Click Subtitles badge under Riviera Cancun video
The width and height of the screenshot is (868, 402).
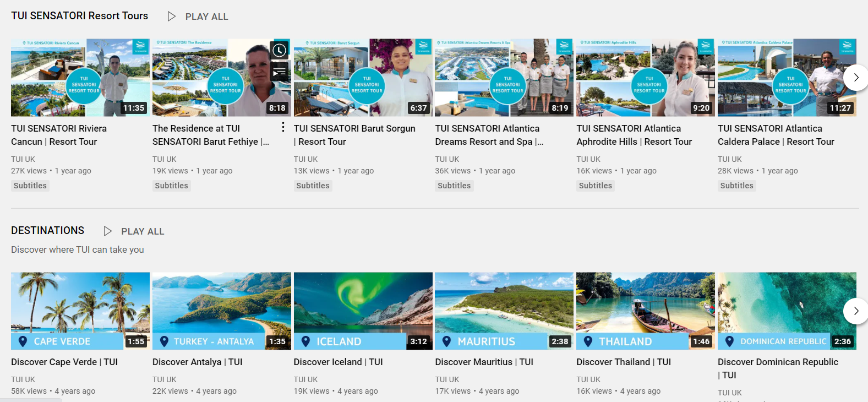coord(30,186)
